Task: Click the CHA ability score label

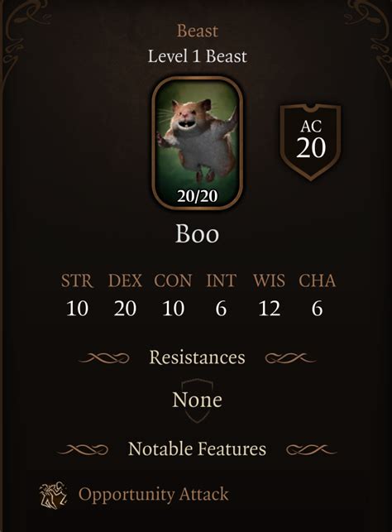Action: tap(318, 281)
